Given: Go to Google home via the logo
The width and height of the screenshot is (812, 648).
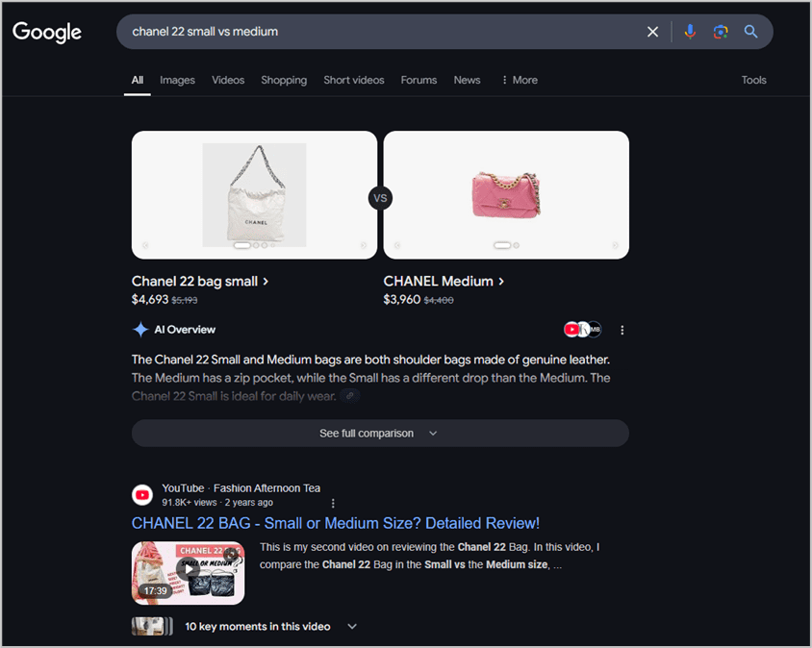Looking at the screenshot, I should click(47, 32).
